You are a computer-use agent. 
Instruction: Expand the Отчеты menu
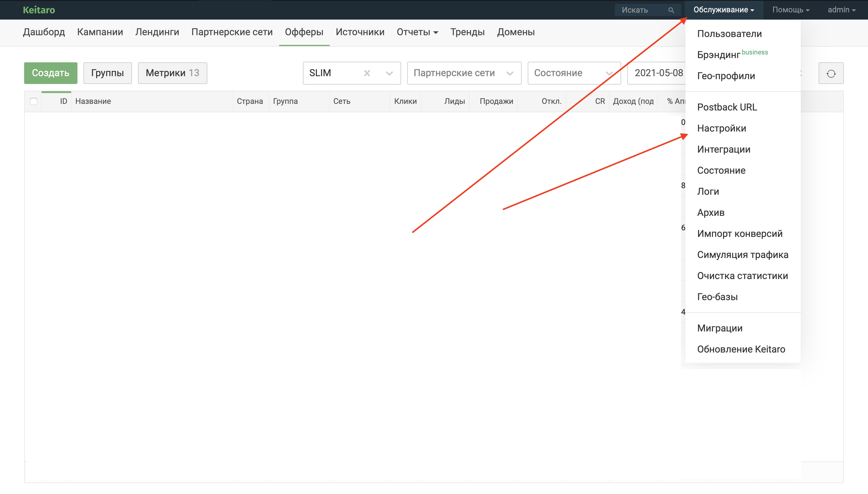417,32
